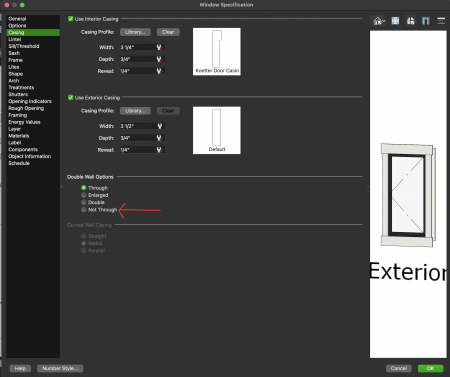Click the wrench icon beside exterior casing Width

tap(160, 126)
